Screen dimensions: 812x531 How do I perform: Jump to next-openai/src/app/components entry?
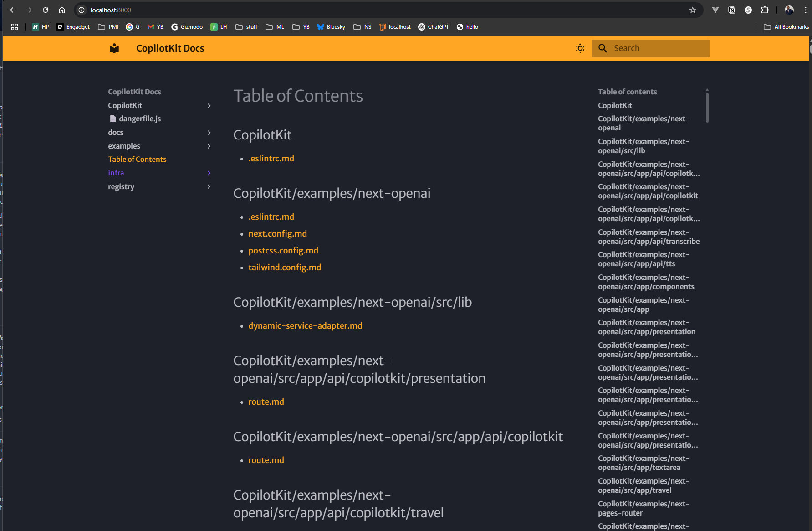tap(646, 282)
